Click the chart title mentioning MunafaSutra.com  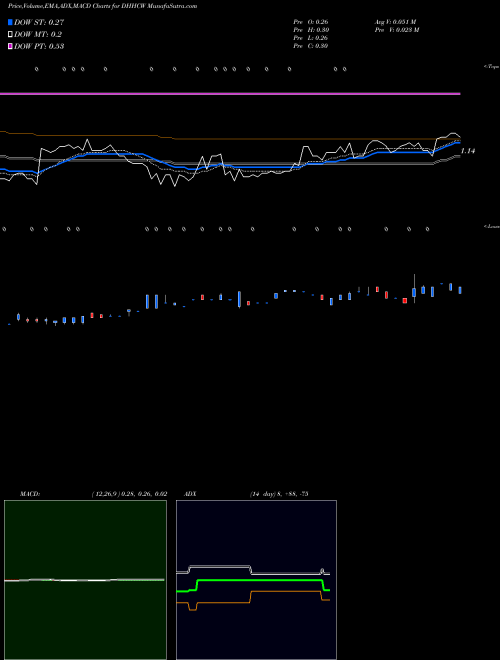(102, 6)
